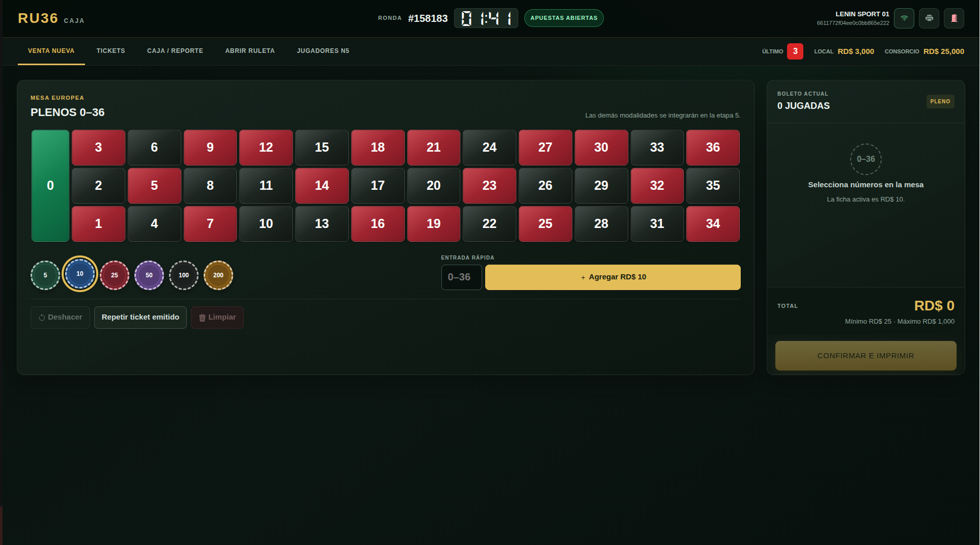The width and height of the screenshot is (980, 545).
Task: Open the Venta Nueva tab
Action: [51, 51]
